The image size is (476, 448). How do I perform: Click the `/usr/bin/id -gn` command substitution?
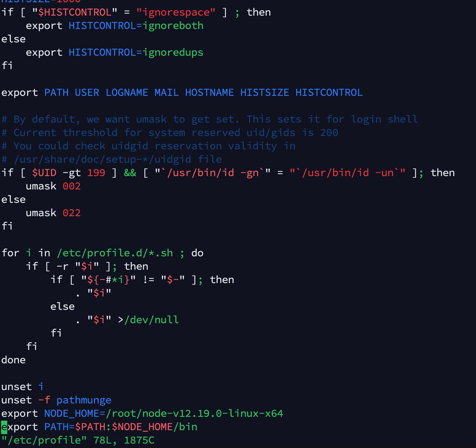[213, 173]
